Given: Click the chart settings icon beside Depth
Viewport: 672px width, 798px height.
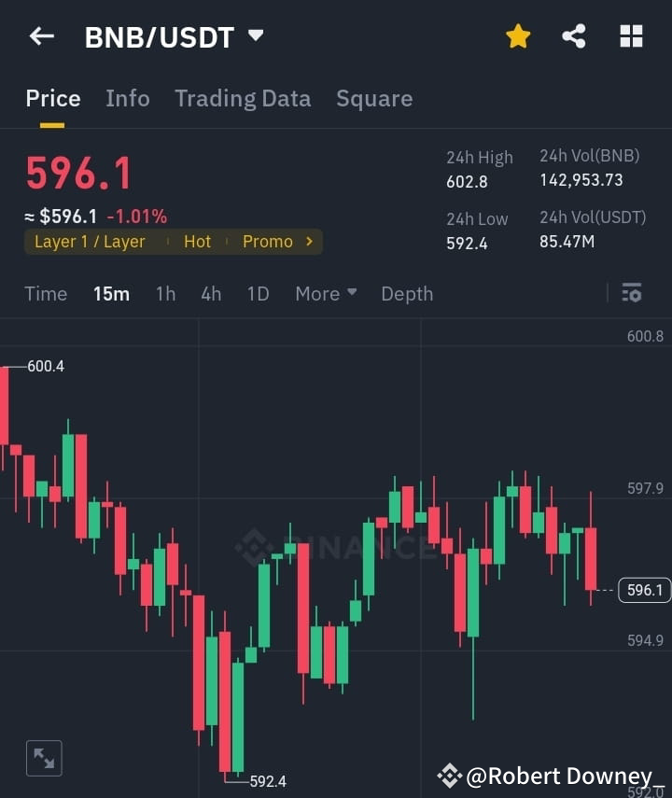Looking at the screenshot, I should click(632, 293).
